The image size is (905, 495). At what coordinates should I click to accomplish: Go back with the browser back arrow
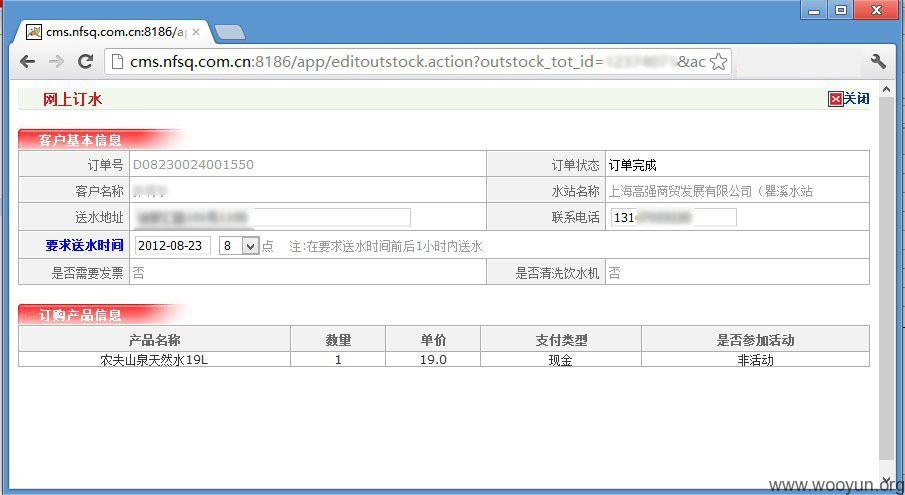[27, 61]
